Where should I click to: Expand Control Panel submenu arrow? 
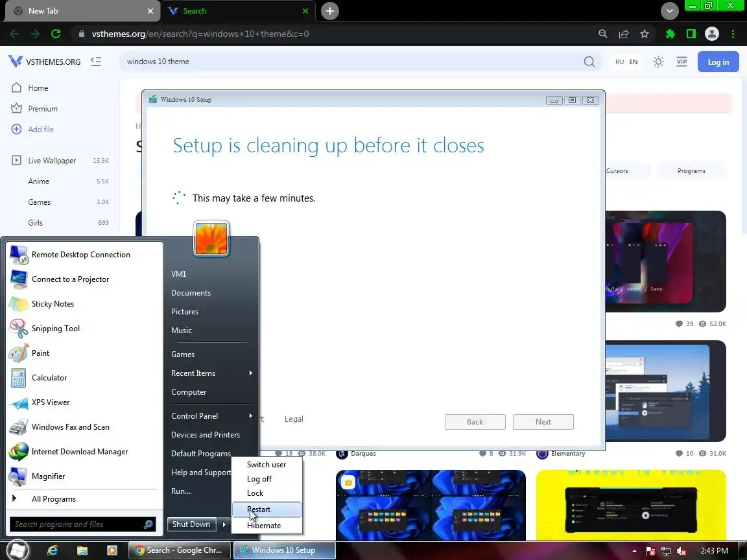pyautogui.click(x=250, y=415)
